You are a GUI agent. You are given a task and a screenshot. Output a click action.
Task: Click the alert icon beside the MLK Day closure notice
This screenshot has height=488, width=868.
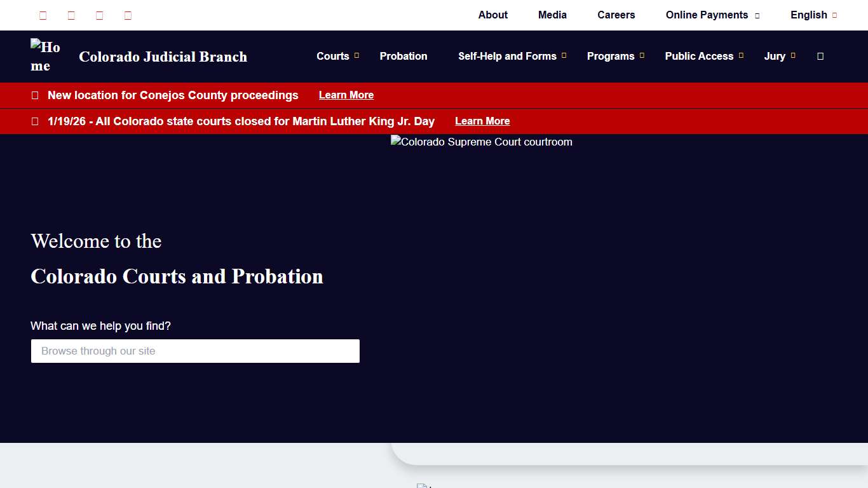coord(35,121)
